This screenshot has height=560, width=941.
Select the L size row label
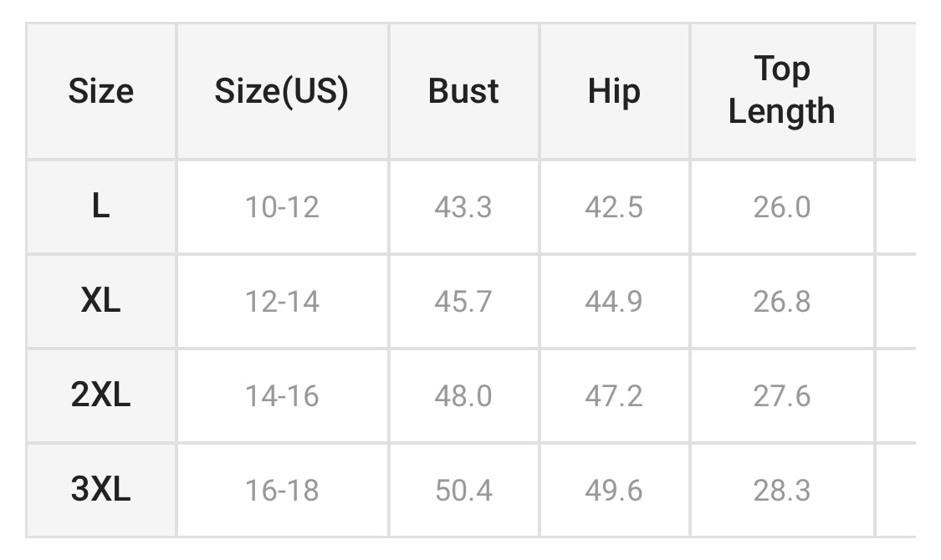[x=100, y=206]
